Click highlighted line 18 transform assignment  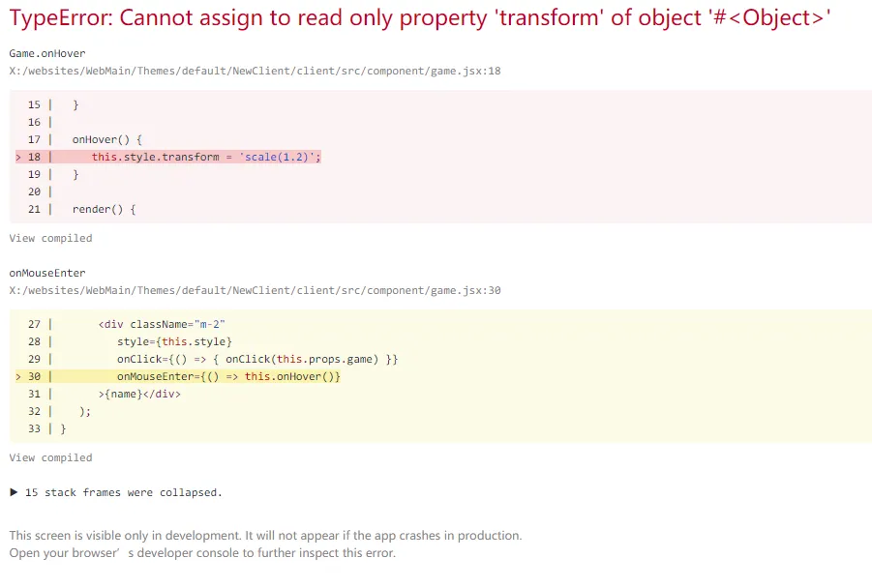pyautogui.click(x=205, y=157)
